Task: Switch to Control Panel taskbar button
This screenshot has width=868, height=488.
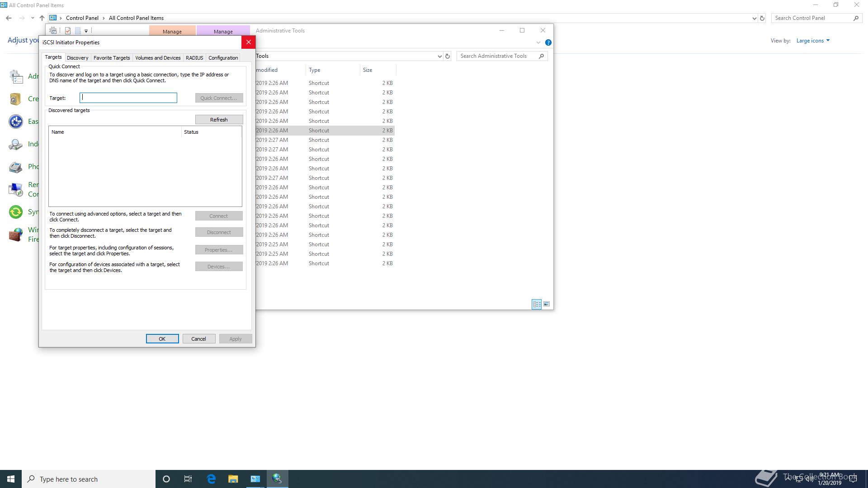Action: point(255,479)
